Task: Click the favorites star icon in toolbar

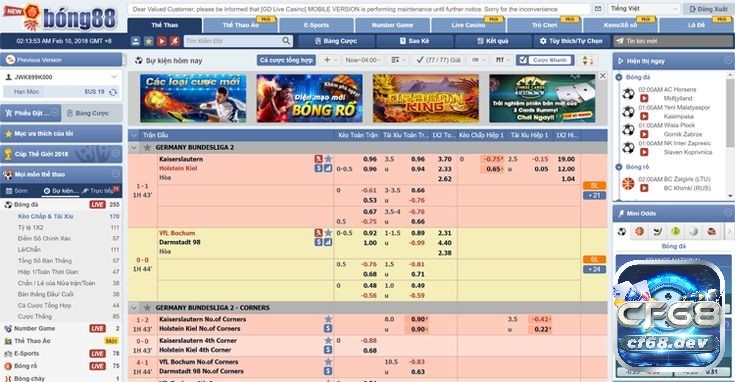Action: (149, 41)
